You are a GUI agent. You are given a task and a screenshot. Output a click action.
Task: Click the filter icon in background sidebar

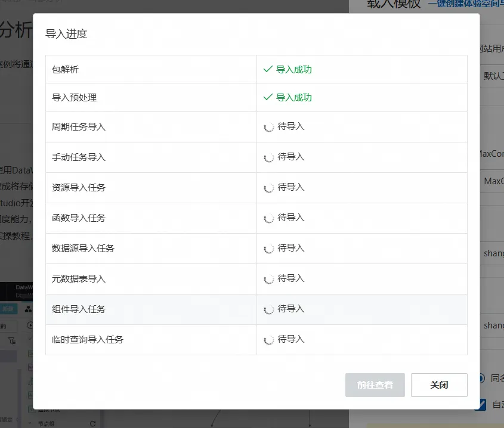pyautogui.click(x=12, y=340)
